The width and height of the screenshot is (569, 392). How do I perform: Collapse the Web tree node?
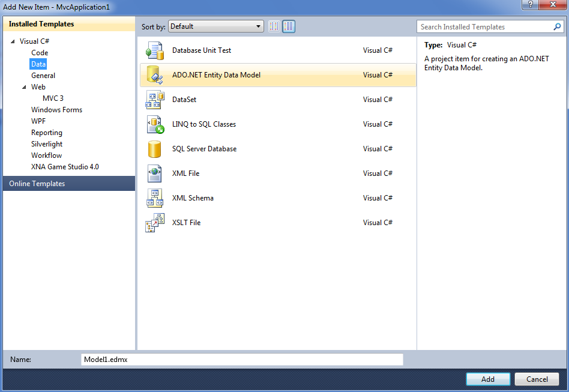click(x=25, y=87)
